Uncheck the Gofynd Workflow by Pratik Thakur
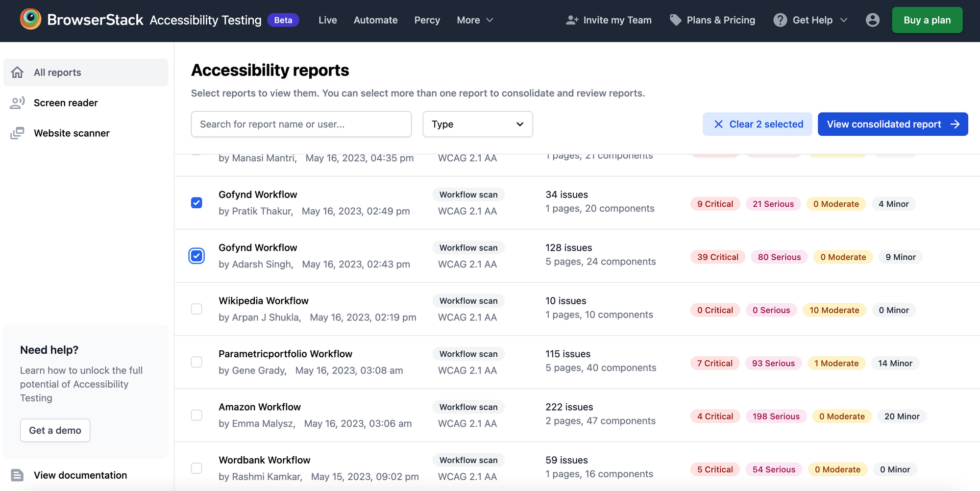Screen dimensions: 980x491 196,202
